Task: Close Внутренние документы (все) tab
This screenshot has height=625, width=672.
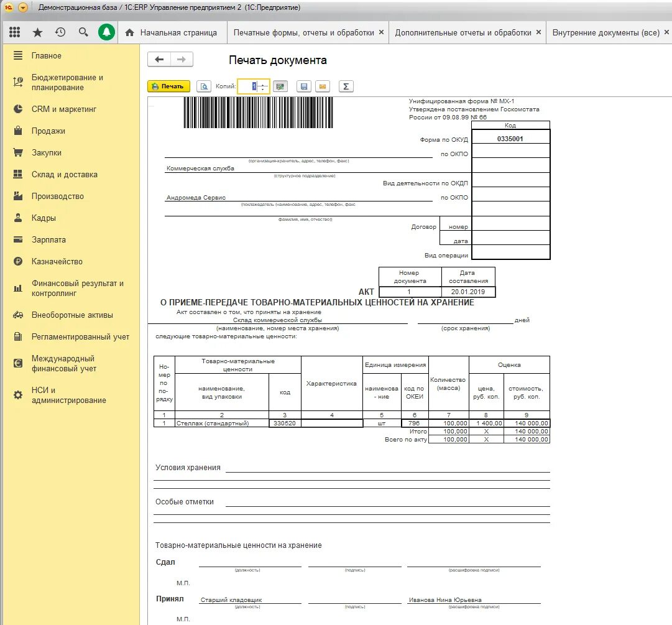Action: [666, 32]
